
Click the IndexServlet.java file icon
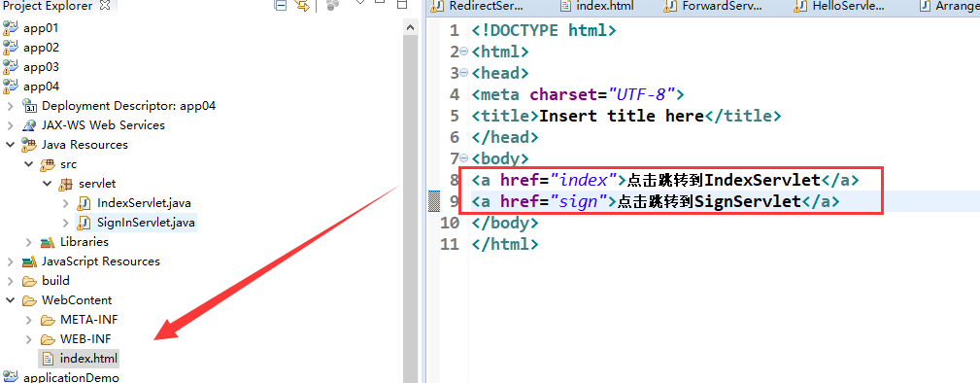pyautogui.click(x=84, y=203)
